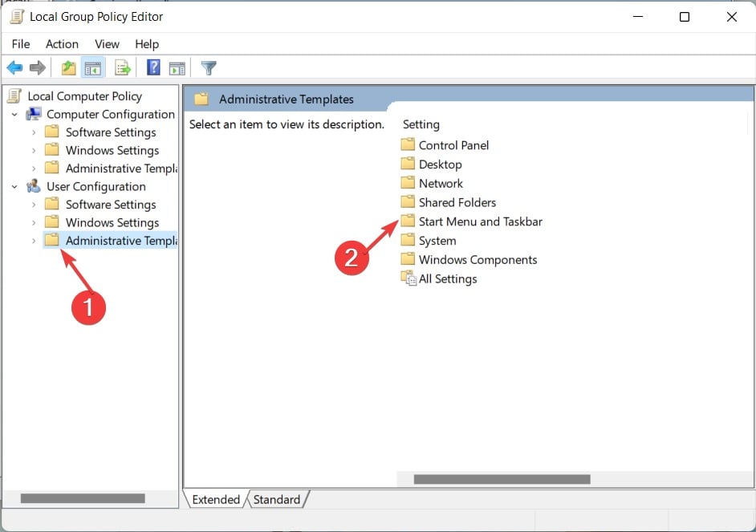Open the Action menu
756x532 pixels.
(62, 44)
